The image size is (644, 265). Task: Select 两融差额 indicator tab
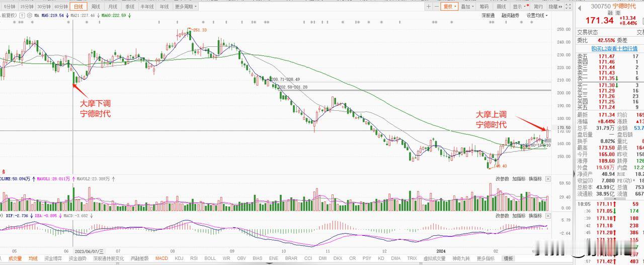pos(139,258)
